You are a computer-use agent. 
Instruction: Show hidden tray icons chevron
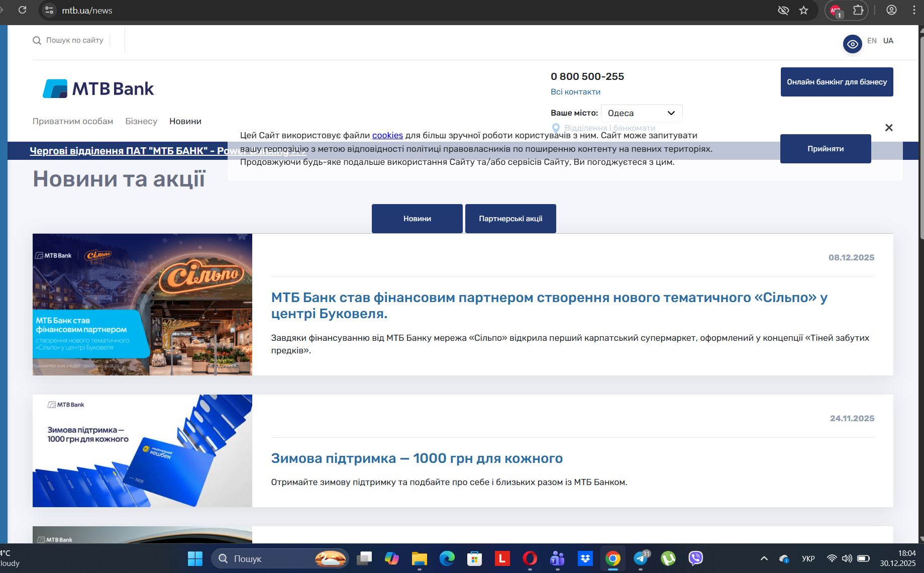point(764,558)
